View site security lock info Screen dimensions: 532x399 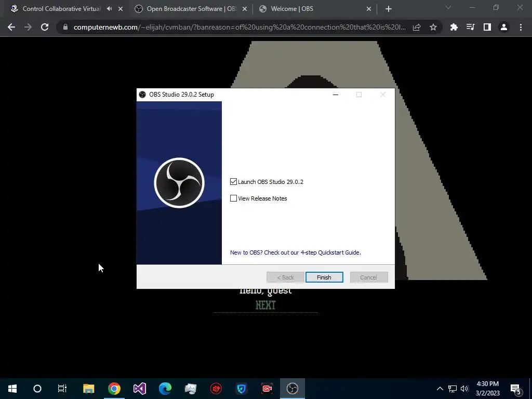(x=65, y=27)
